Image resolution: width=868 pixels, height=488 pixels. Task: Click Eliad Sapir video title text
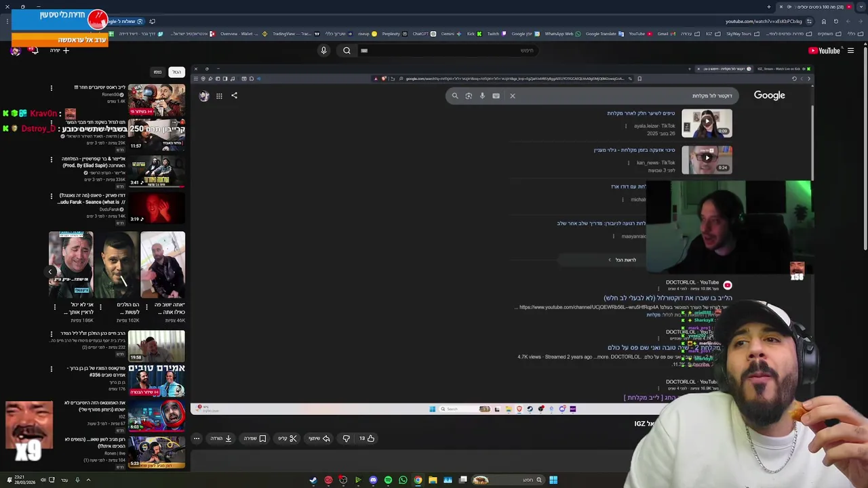coord(94,162)
